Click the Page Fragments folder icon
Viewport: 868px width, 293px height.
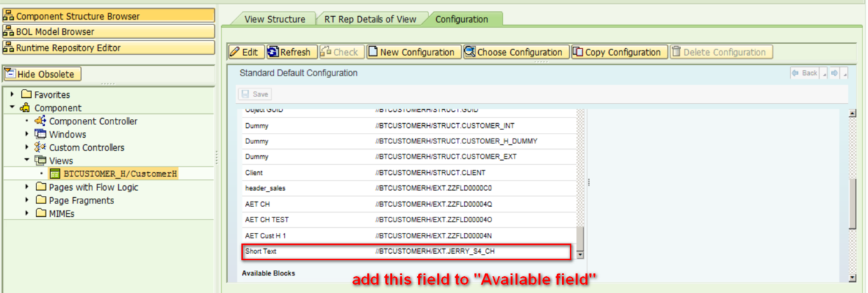(x=41, y=201)
